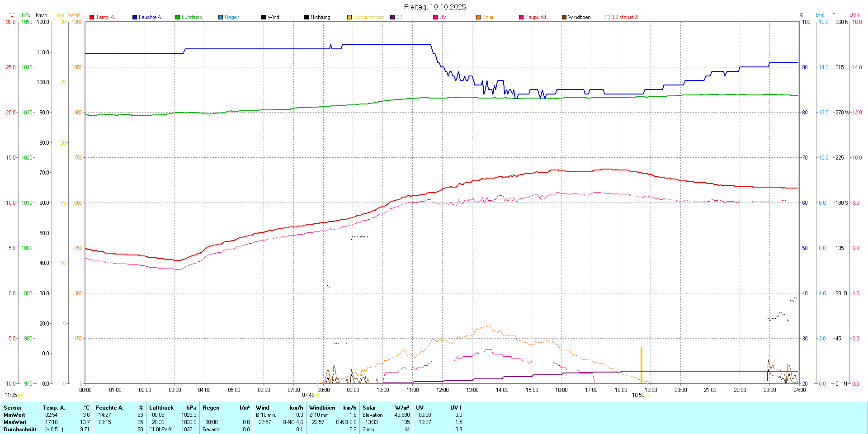Click the 'ET' legend label
Viewport: 868px width, 434px height.
click(399, 17)
